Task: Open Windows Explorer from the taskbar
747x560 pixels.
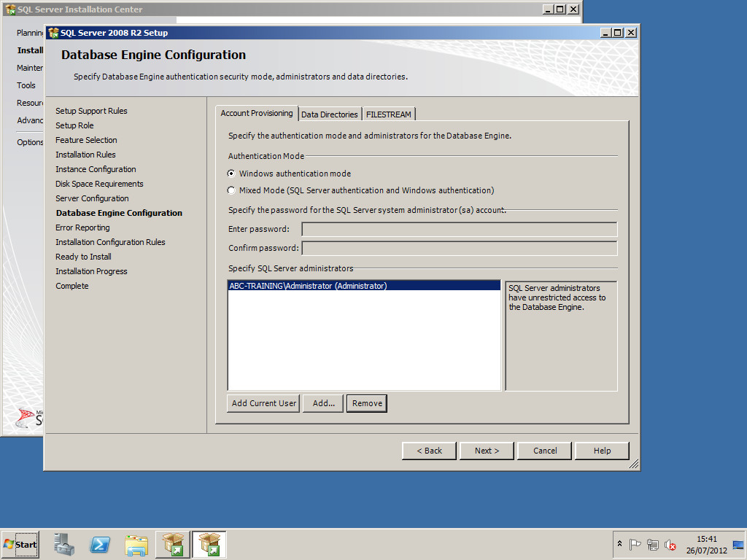Action: (x=136, y=544)
